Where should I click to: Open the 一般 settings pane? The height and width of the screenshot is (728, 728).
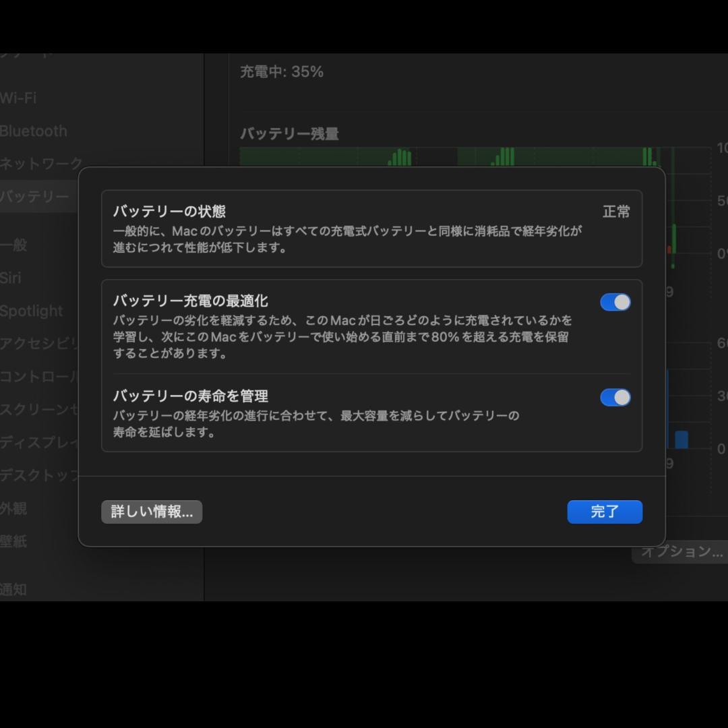click(x=17, y=245)
